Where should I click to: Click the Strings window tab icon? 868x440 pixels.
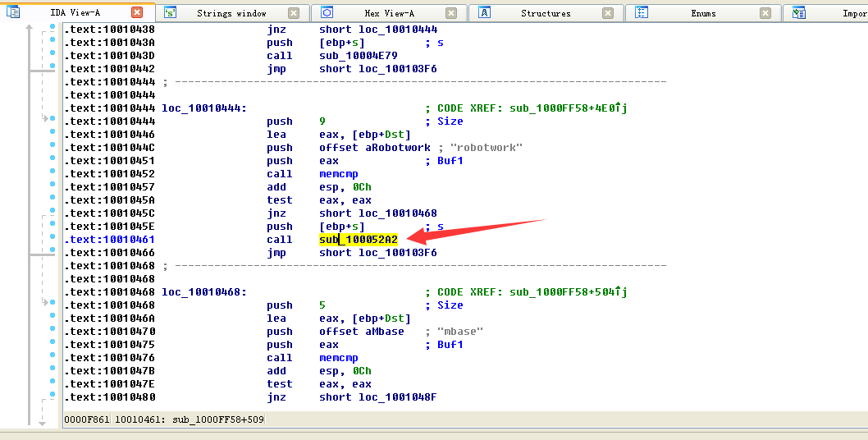point(170,13)
